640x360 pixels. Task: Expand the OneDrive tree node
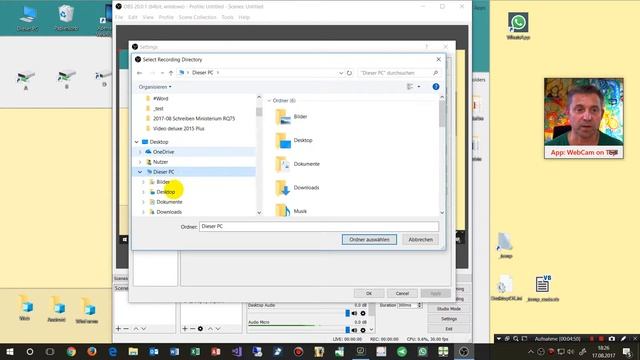[140, 152]
